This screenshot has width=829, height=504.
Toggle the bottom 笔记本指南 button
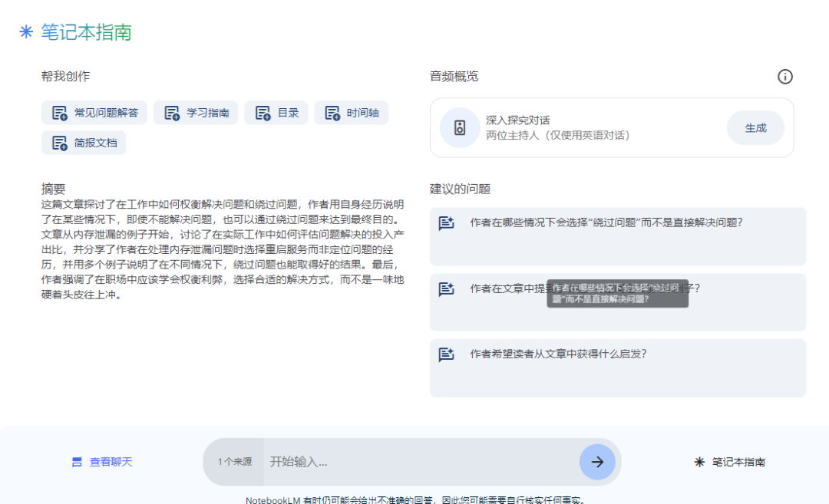tap(730, 463)
